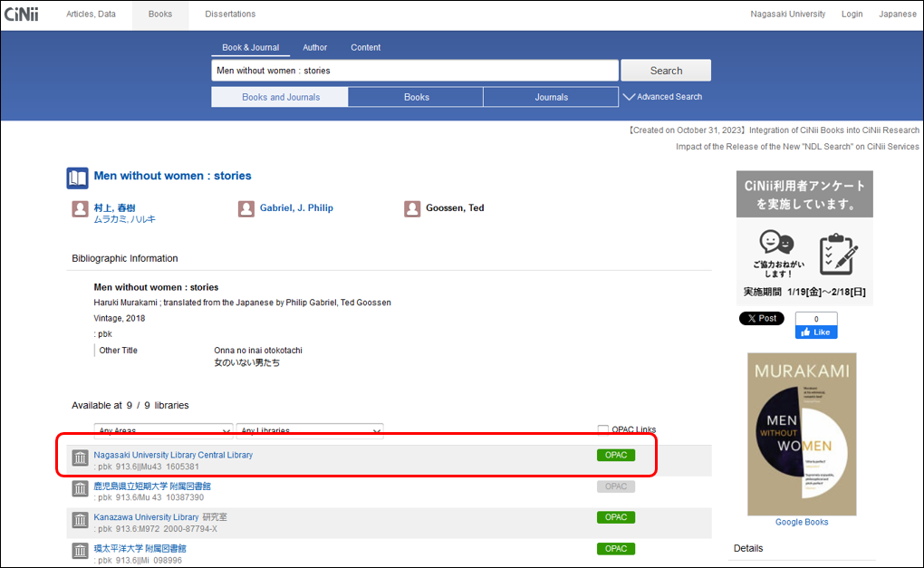Screen dimensions: 924x568
Task: Click library icon for Kanazawa University Library
Action: 80,520
